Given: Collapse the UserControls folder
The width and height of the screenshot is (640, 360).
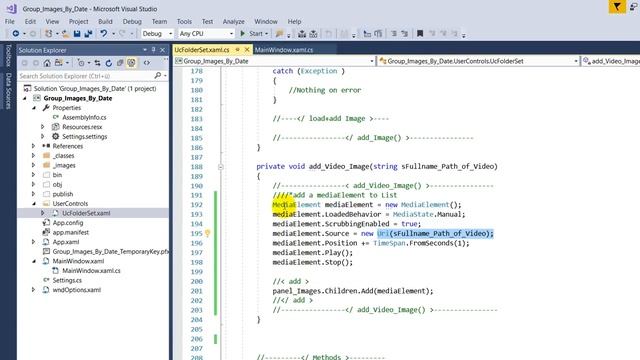Looking at the screenshot, I should coord(33,203).
